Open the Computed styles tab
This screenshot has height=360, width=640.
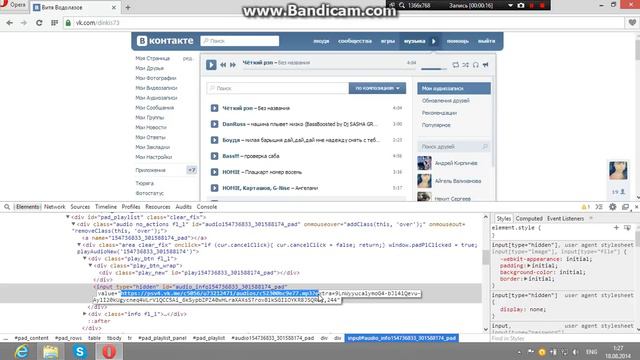click(x=529, y=219)
